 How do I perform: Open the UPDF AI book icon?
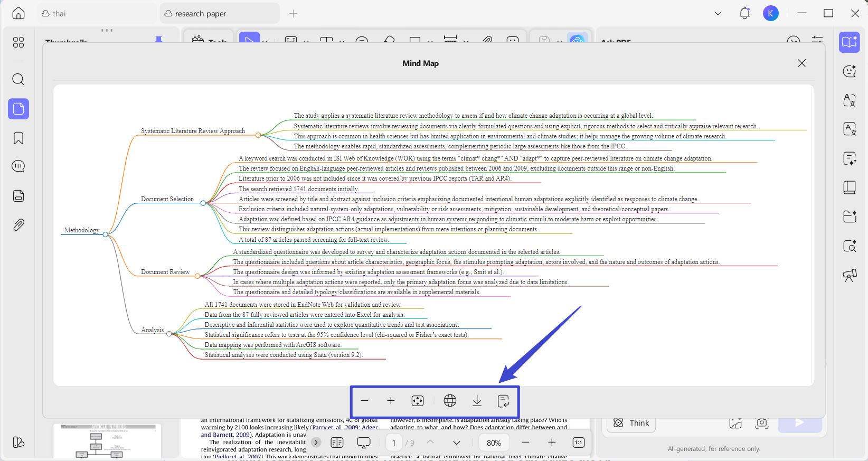pyautogui.click(x=850, y=42)
